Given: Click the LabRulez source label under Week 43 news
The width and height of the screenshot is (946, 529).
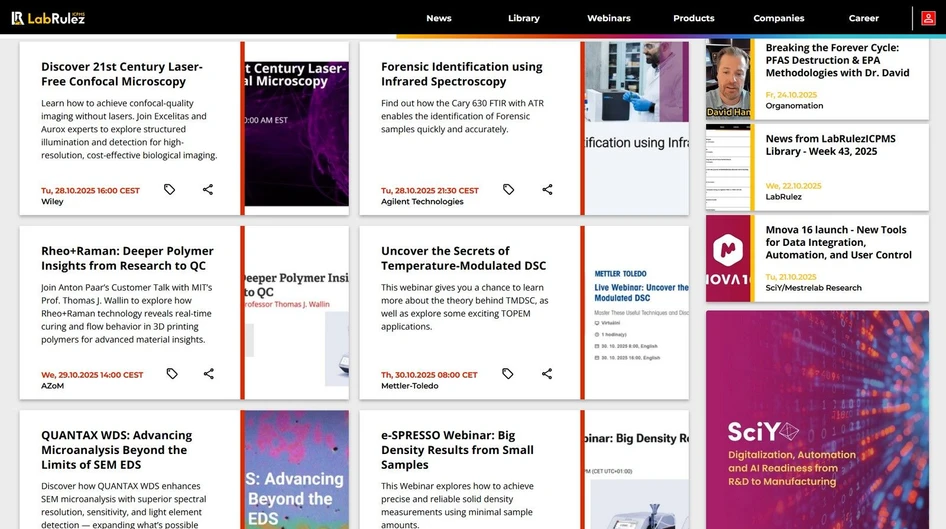Looking at the screenshot, I should (783, 197).
